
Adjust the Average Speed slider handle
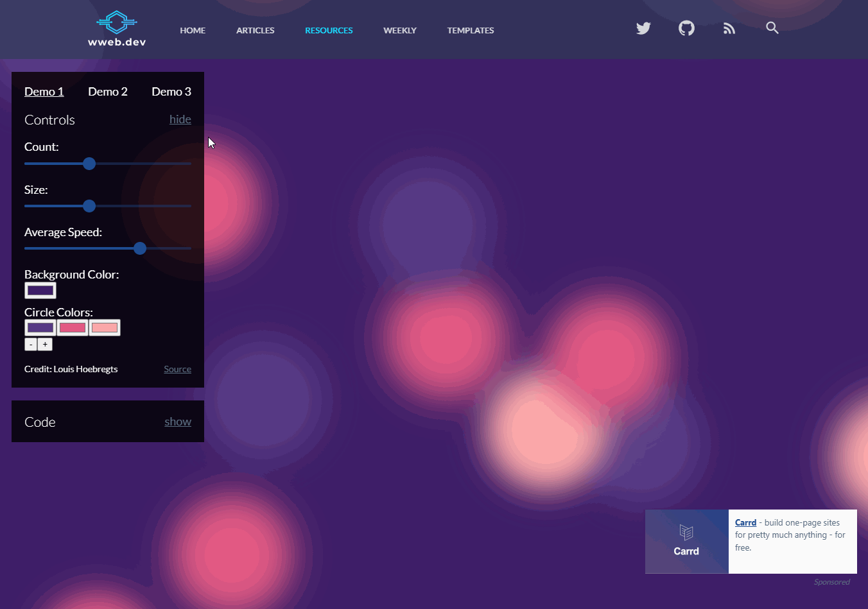pyautogui.click(x=140, y=248)
